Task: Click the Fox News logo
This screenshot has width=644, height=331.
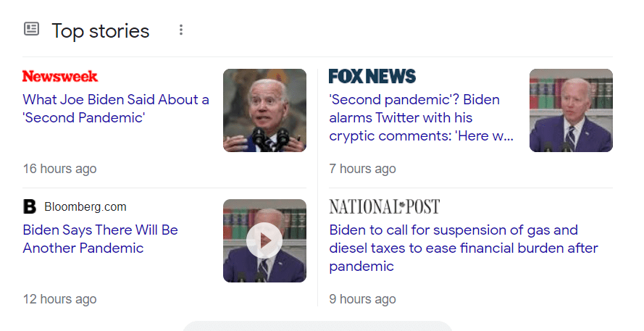Action: pyautogui.click(x=372, y=76)
